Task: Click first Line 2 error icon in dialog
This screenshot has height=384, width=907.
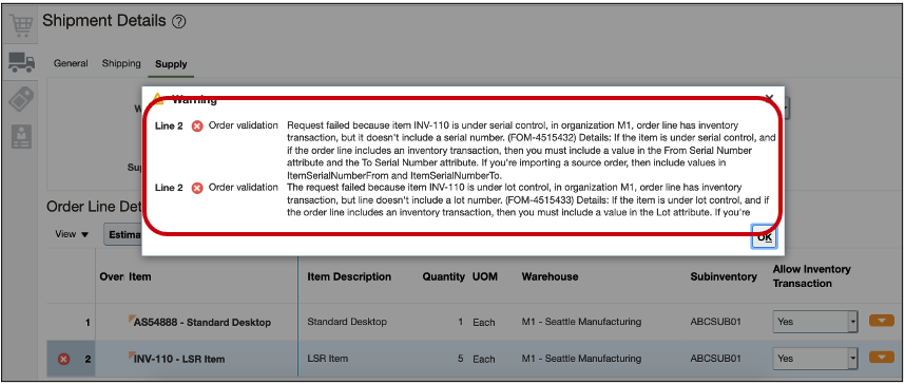Action: tap(197, 126)
